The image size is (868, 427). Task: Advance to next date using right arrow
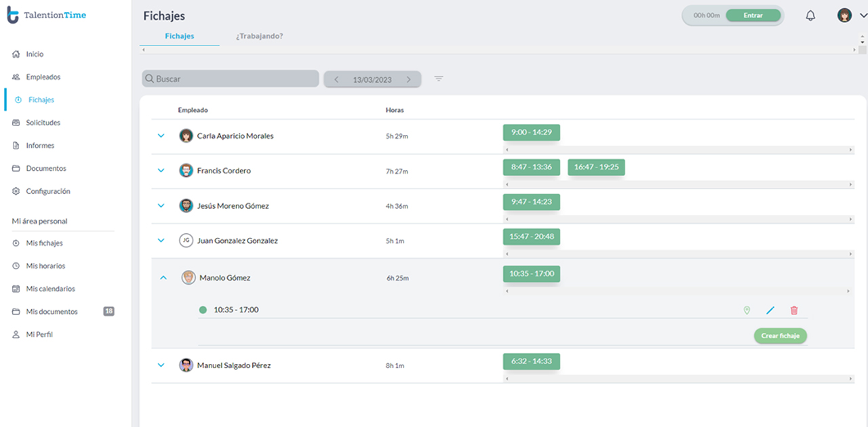[408, 79]
